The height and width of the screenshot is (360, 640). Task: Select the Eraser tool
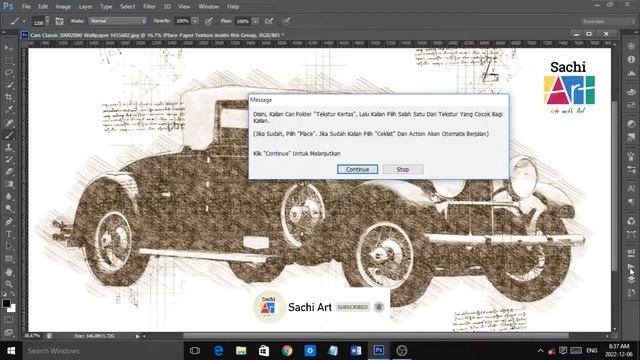pos(9,172)
